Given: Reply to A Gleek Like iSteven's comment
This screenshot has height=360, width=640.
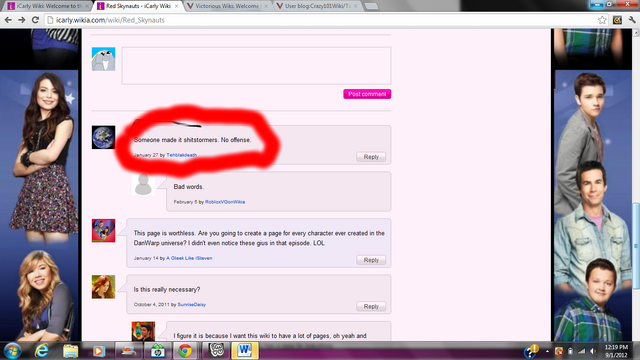Looking at the screenshot, I should (x=371, y=260).
